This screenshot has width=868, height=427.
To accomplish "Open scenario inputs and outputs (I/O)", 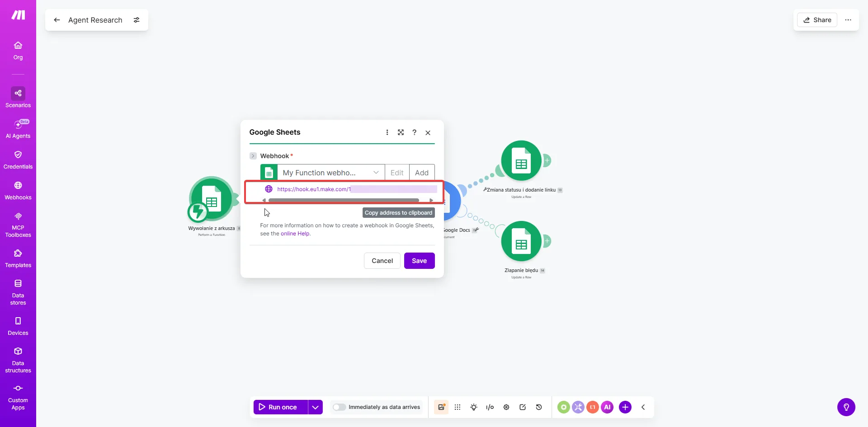I will 490,407.
